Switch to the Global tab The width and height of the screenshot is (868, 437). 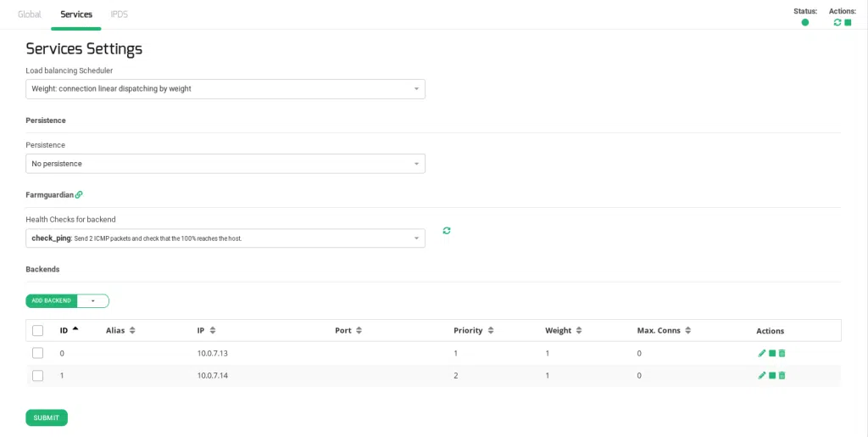30,14
